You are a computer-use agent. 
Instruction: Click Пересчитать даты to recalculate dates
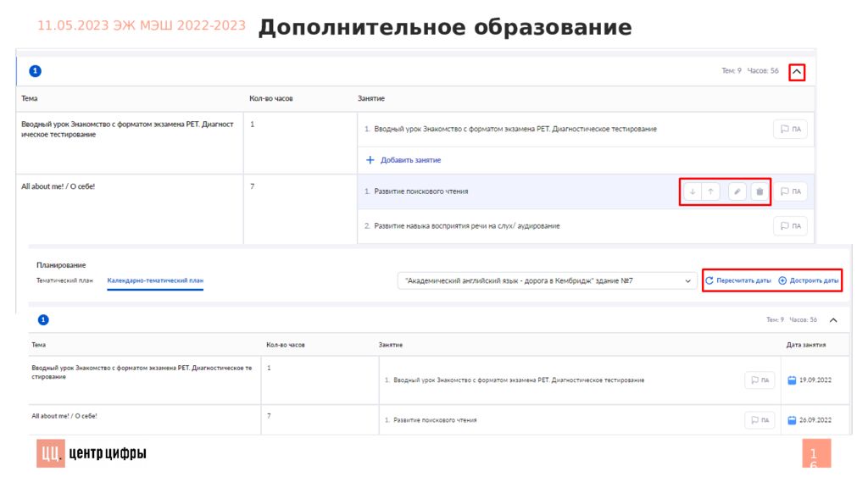coord(737,280)
